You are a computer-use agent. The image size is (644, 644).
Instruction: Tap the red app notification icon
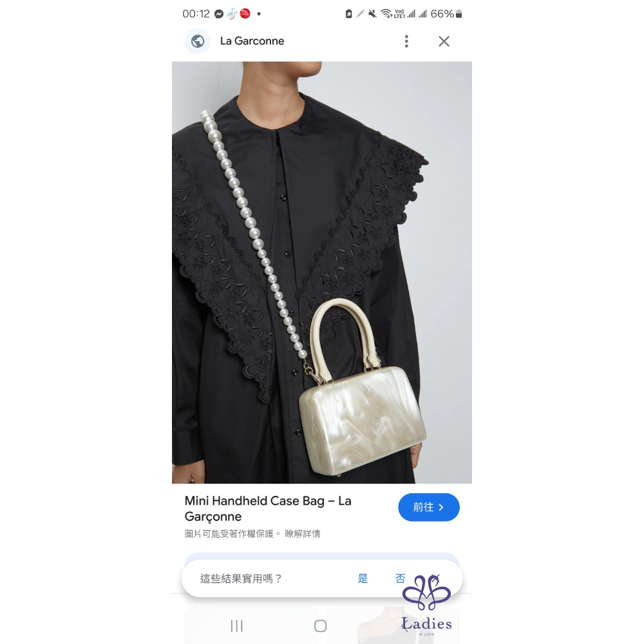pyautogui.click(x=245, y=14)
